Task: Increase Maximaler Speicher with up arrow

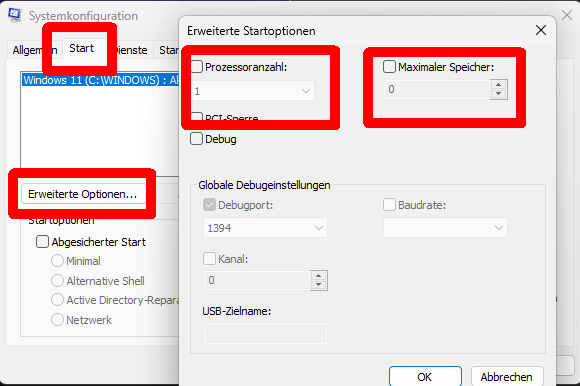Action: (x=499, y=85)
